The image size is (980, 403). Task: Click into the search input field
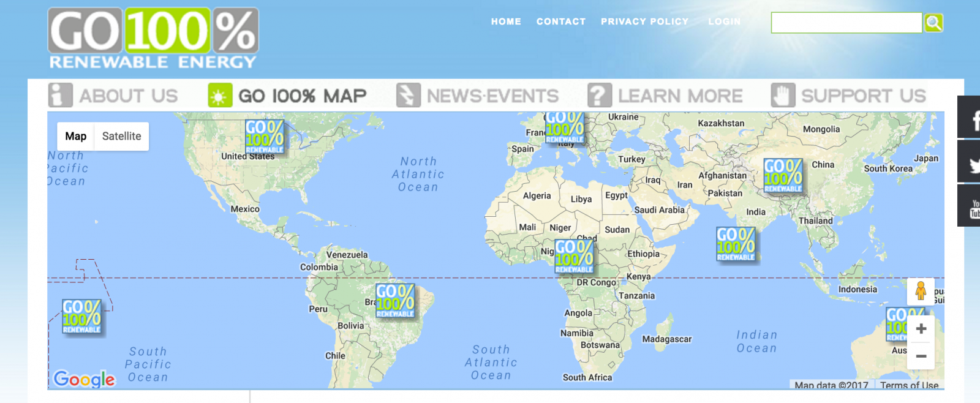pyautogui.click(x=846, y=23)
